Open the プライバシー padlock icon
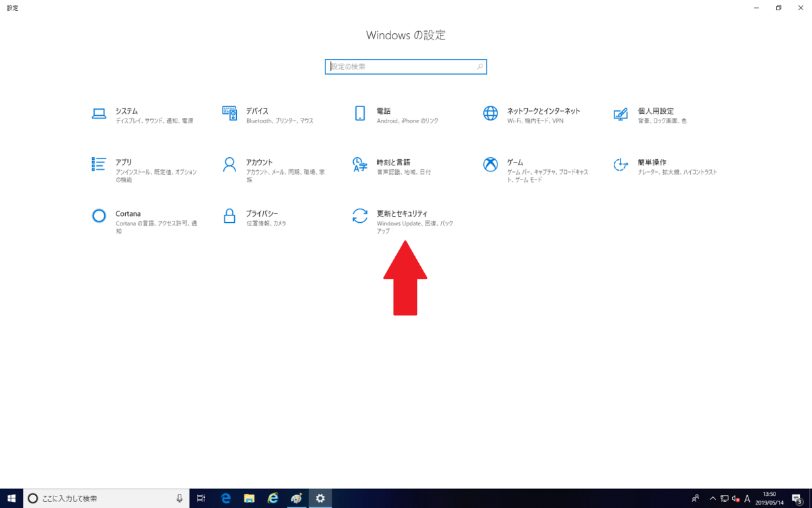 [x=229, y=215]
